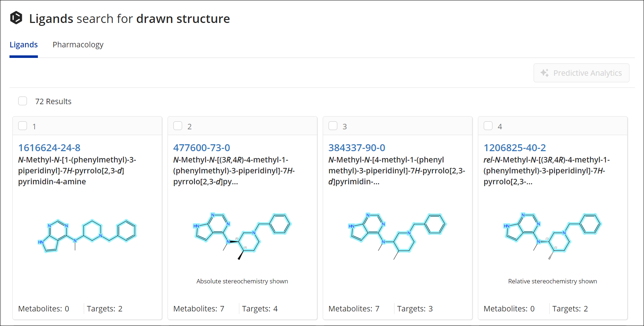Switch to the Pharmacology tab
The image size is (644, 326).
[78, 45]
